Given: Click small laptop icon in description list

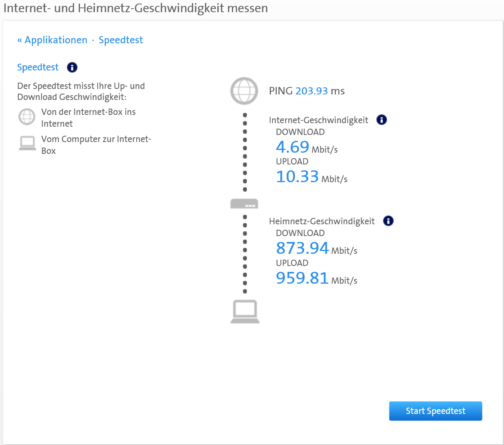Looking at the screenshot, I should (x=27, y=143).
